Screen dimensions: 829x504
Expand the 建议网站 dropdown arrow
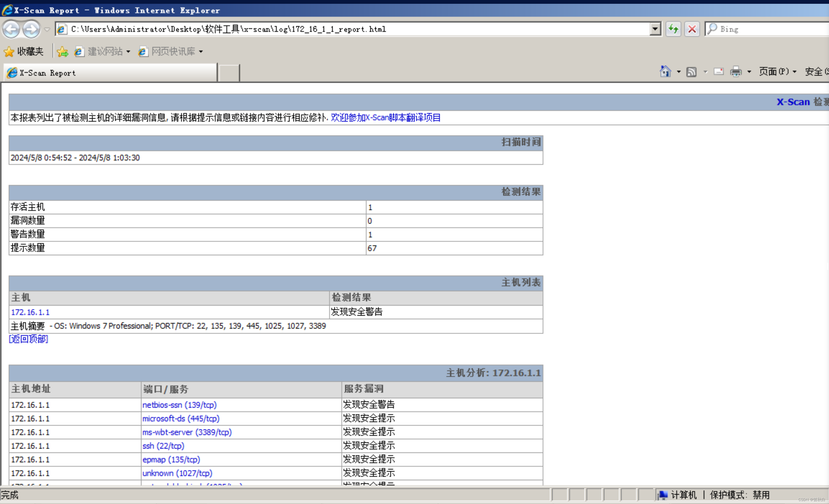point(128,52)
